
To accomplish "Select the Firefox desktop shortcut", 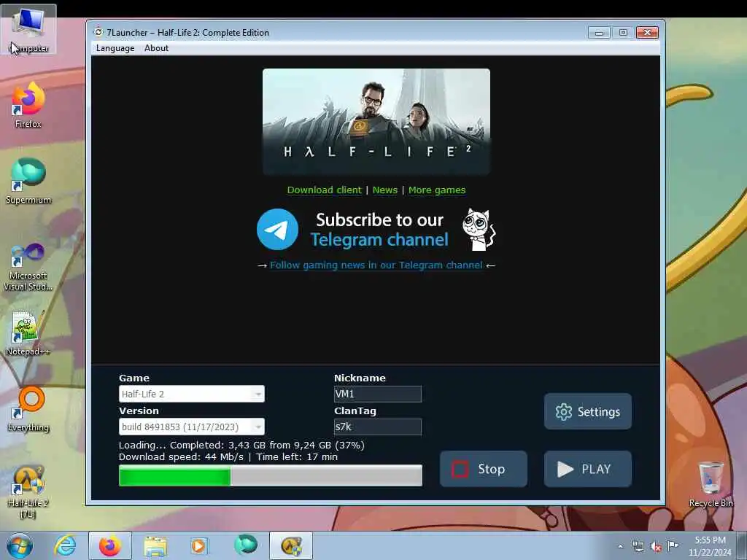I will [x=28, y=106].
